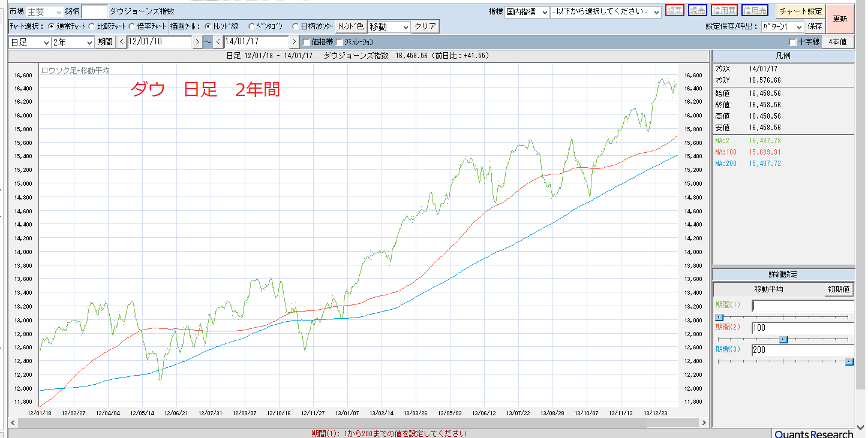This screenshot has height=438, width=868.
Task: Open パターン1 settings dropdown
Action: (782, 26)
